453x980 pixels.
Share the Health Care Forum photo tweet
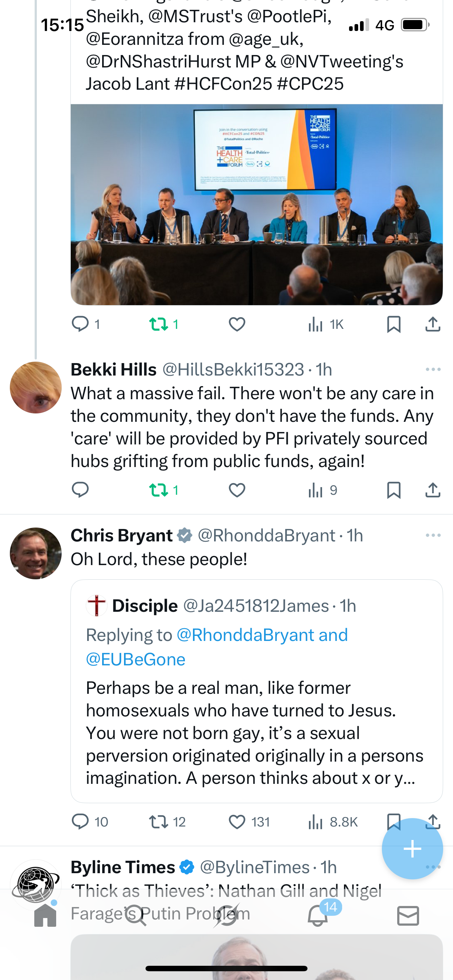pos(433,324)
